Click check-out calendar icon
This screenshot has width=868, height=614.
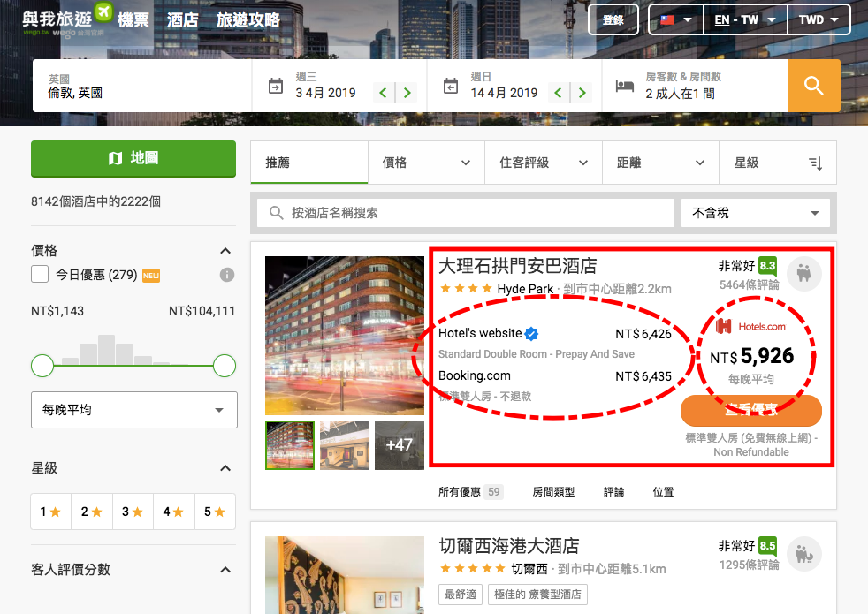point(451,87)
